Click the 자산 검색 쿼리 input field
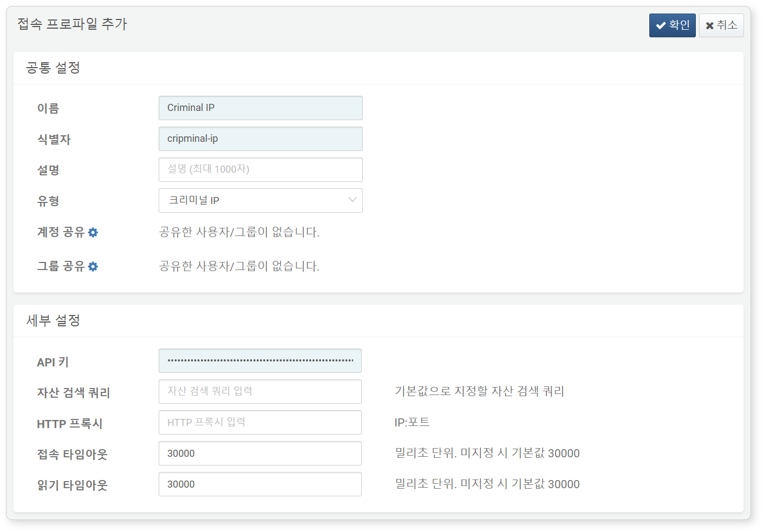763x532 pixels. (260, 392)
